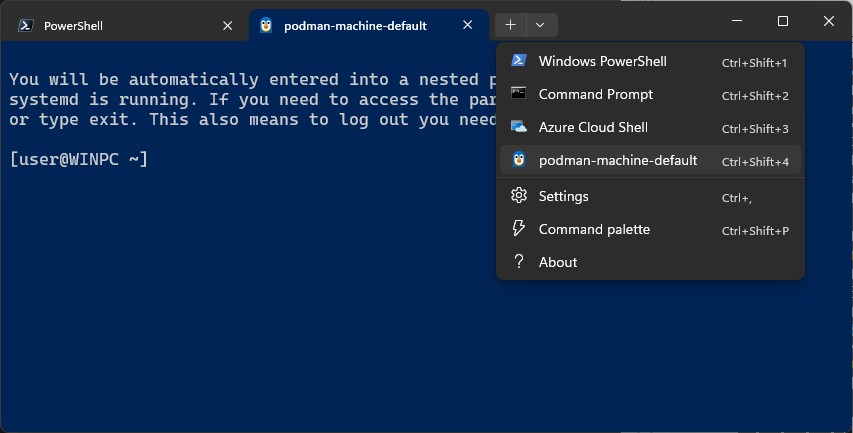Click the Ctrl+Shift+4 shortcut label

click(x=755, y=162)
